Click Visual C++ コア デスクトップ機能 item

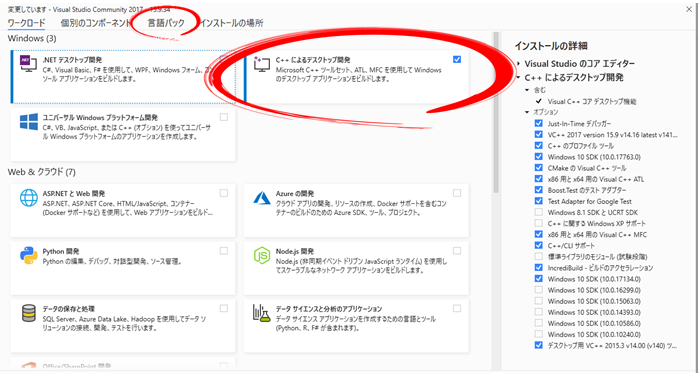(x=592, y=101)
